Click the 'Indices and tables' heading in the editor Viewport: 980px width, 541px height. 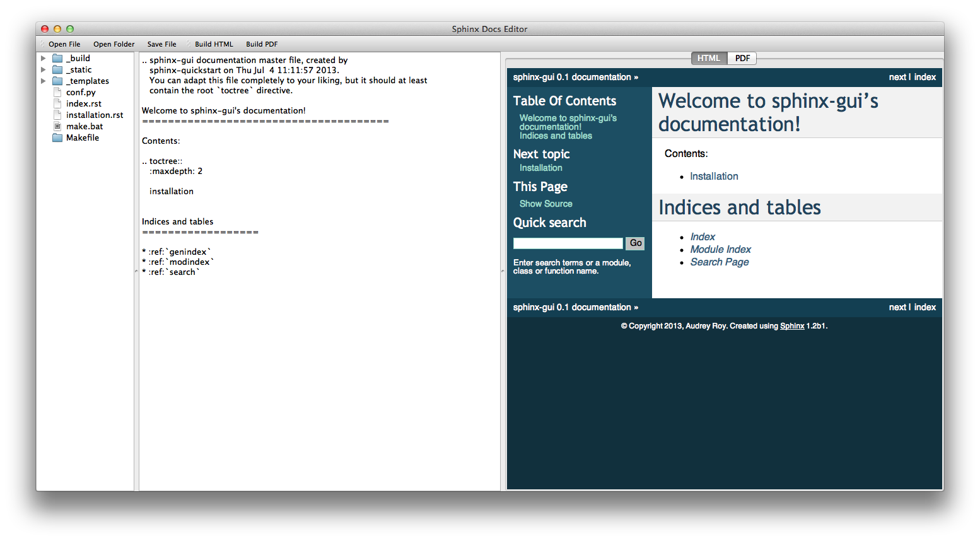177,222
